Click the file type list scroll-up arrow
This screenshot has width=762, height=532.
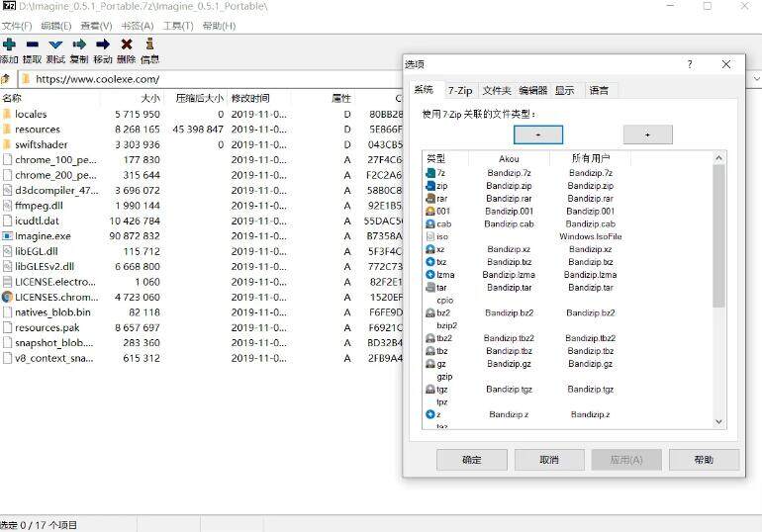(x=718, y=158)
